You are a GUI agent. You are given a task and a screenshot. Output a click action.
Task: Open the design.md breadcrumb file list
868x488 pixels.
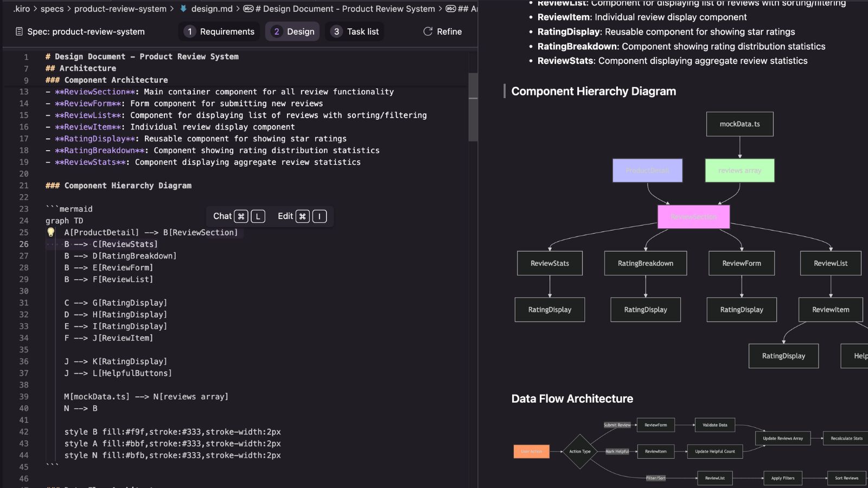pyautogui.click(x=212, y=9)
